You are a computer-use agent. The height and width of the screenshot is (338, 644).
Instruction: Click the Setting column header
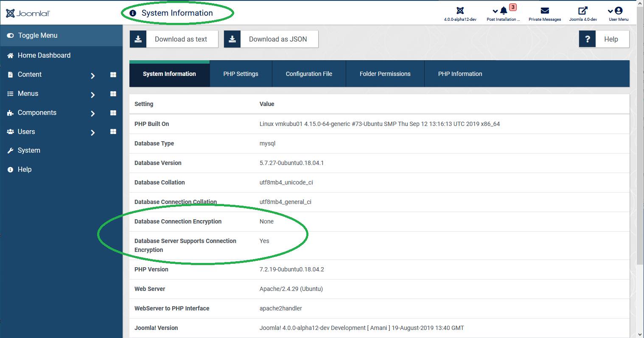click(x=144, y=104)
